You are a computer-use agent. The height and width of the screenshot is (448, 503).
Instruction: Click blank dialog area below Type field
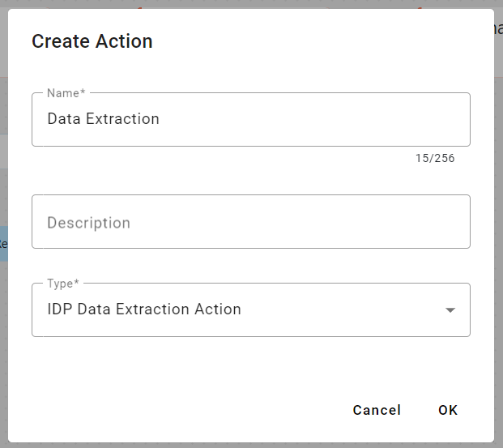pos(243,365)
